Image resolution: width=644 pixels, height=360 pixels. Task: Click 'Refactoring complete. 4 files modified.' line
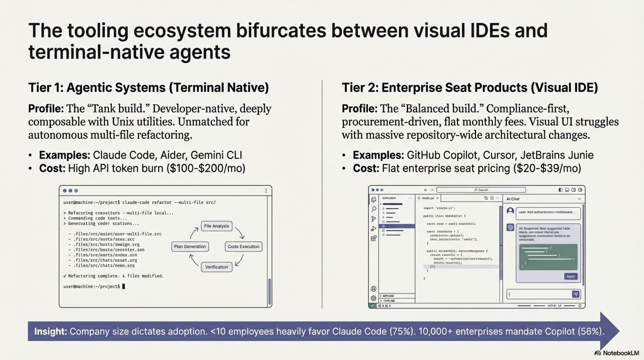pos(113,276)
